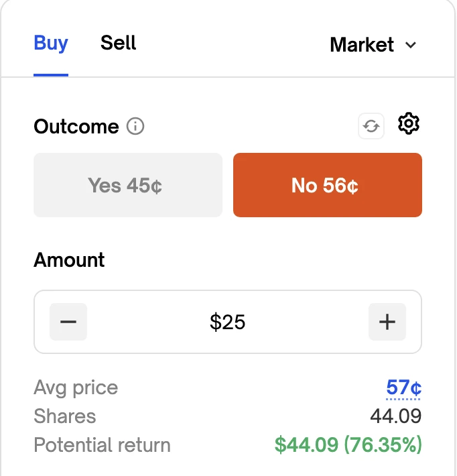Click the Potential return label

coord(102,444)
